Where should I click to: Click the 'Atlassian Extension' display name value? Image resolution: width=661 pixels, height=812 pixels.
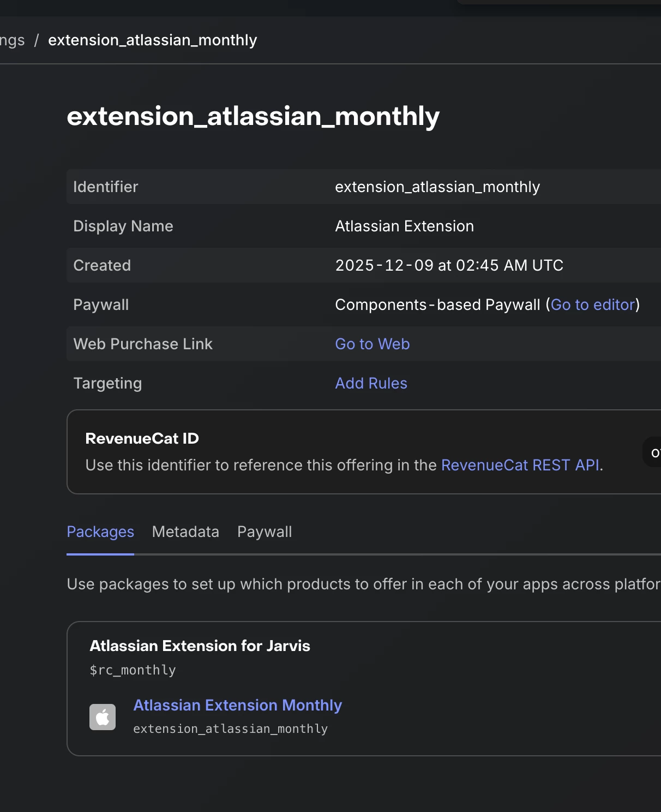404,226
